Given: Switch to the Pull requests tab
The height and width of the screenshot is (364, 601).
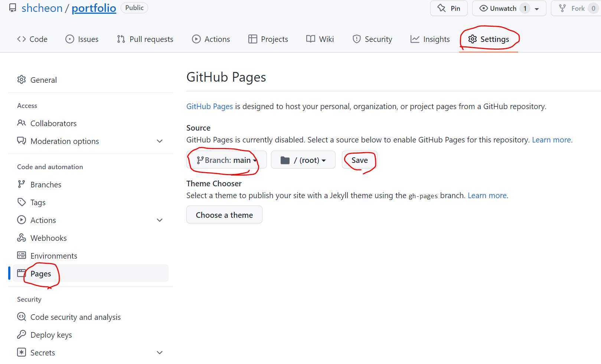Looking at the screenshot, I should 145,39.
